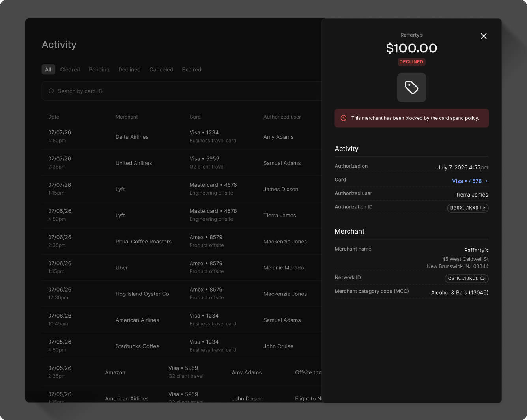Image resolution: width=527 pixels, height=420 pixels.
Task: Select the Expired tab
Action: pyautogui.click(x=191, y=69)
